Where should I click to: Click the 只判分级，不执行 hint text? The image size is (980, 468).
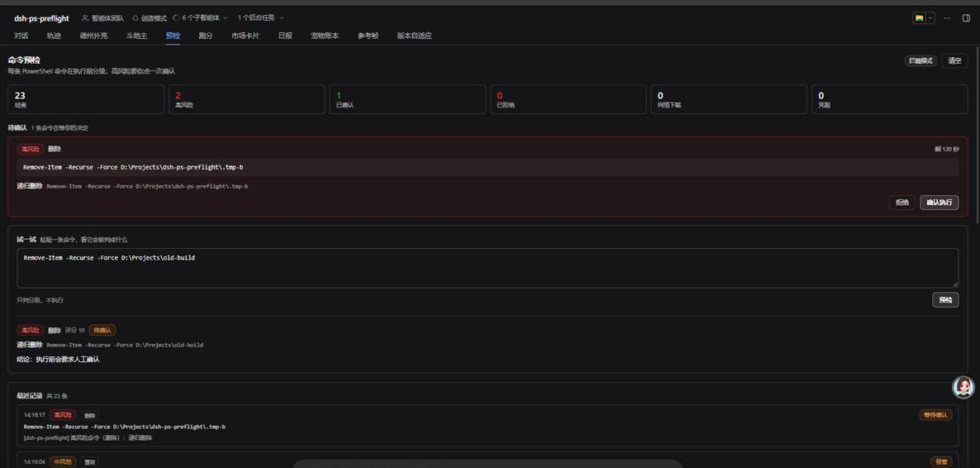(x=40, y=300)
